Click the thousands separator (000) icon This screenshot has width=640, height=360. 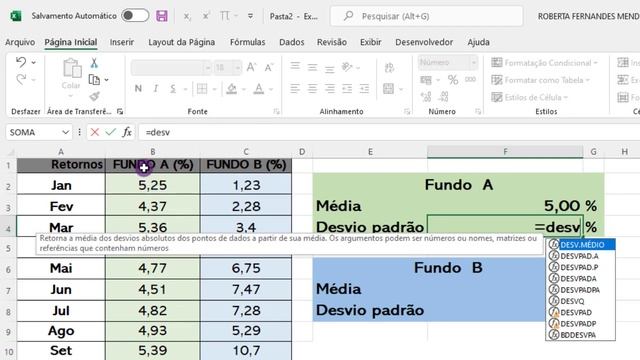(x=470, y=80)
